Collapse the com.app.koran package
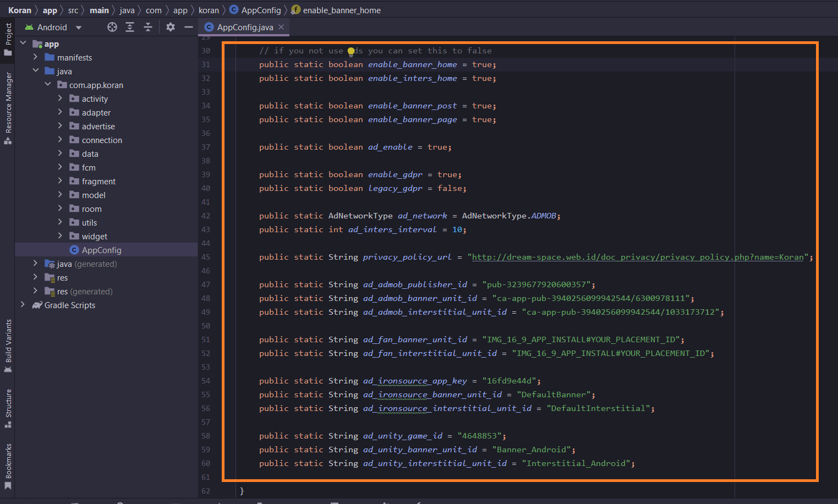 (48, 85)
